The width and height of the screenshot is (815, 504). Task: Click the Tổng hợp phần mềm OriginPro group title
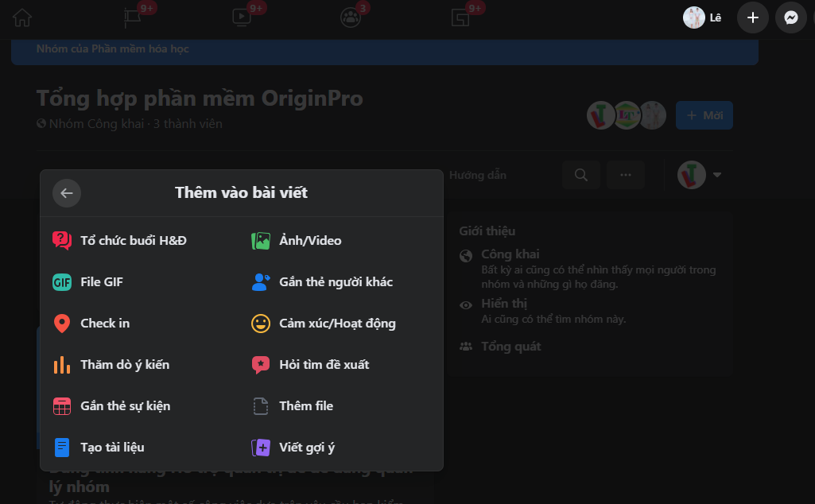[200, 99]
